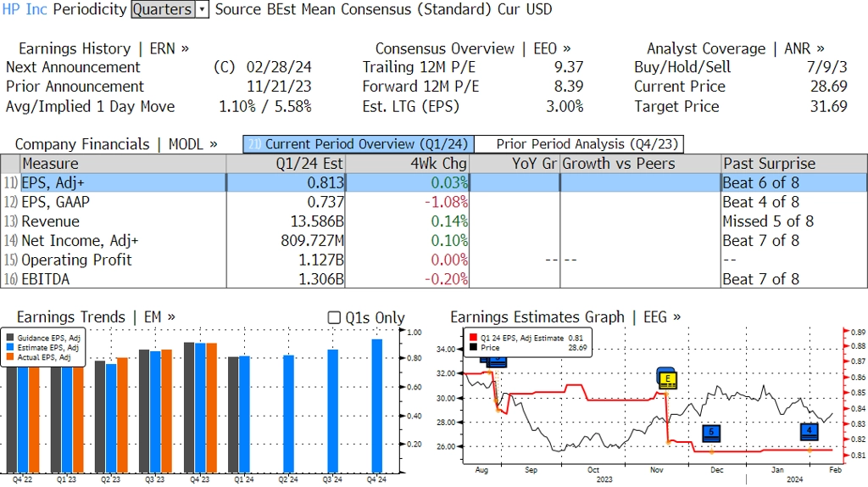
Task: Switch to Prior Period Analysis (Q4/23) tab
Action: click(579, 144)
